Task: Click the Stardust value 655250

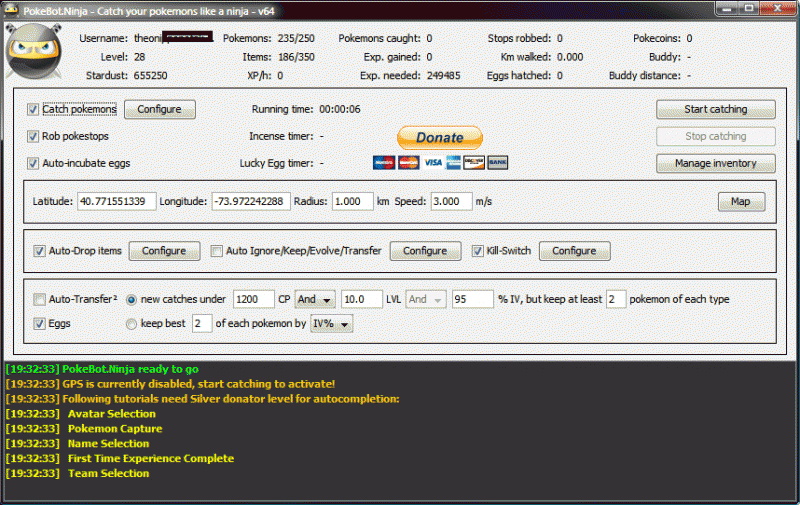Action: pyautogui.click(x=151, y=75)
